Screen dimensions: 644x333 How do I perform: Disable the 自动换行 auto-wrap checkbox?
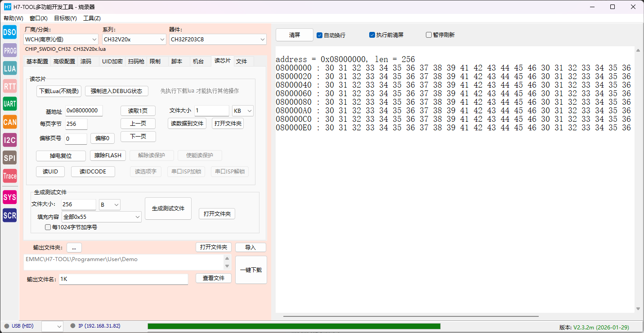(320, 35)
